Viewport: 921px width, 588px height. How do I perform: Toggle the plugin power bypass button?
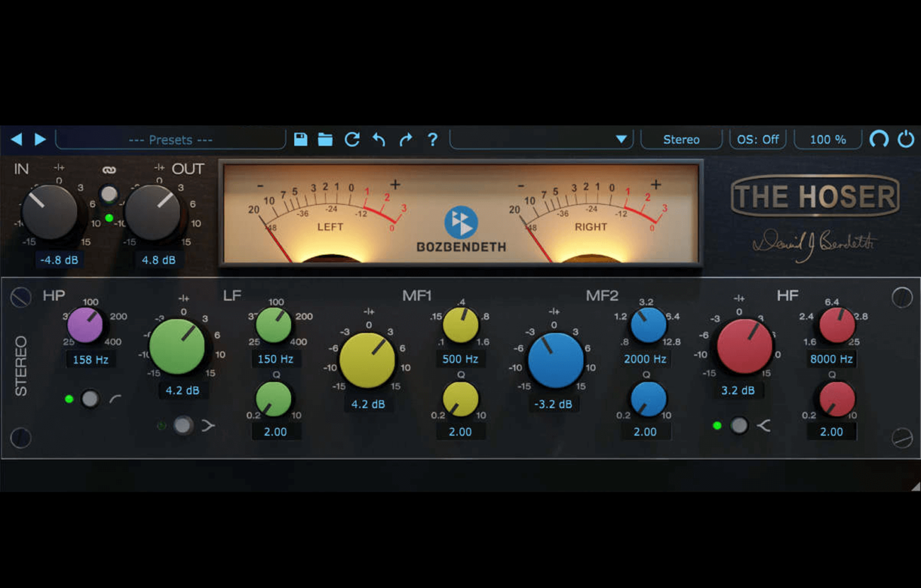coord(905,139)
